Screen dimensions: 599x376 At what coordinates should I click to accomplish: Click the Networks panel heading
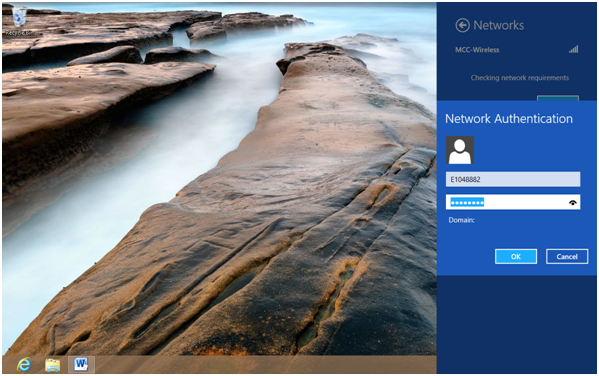pyautogui.click(x=499, y=25)
